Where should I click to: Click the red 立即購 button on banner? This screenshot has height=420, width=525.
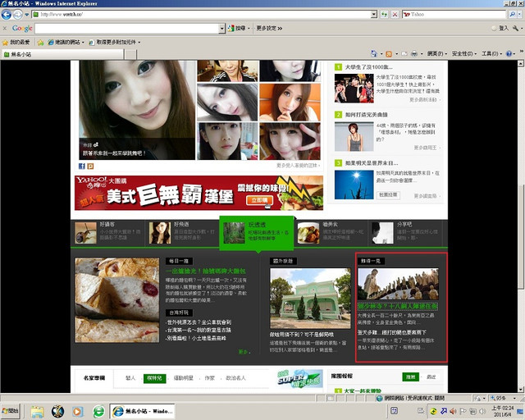[x=260, y=200]
